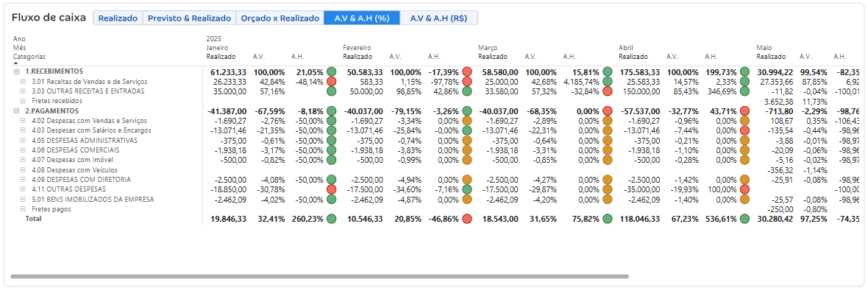Viewport: 868px width, 291px height.
Task: Click the sort arrow under Categorias
Action: (15, 63)
